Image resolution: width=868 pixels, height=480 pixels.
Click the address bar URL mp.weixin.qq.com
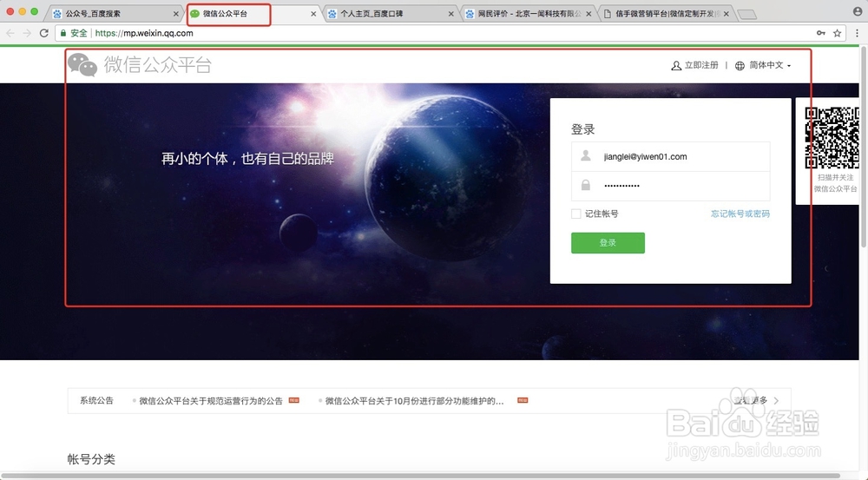[144, 33]
